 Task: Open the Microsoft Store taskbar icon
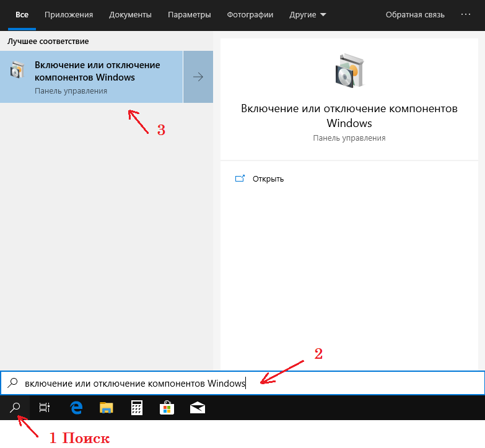click(x=167, y=408)
